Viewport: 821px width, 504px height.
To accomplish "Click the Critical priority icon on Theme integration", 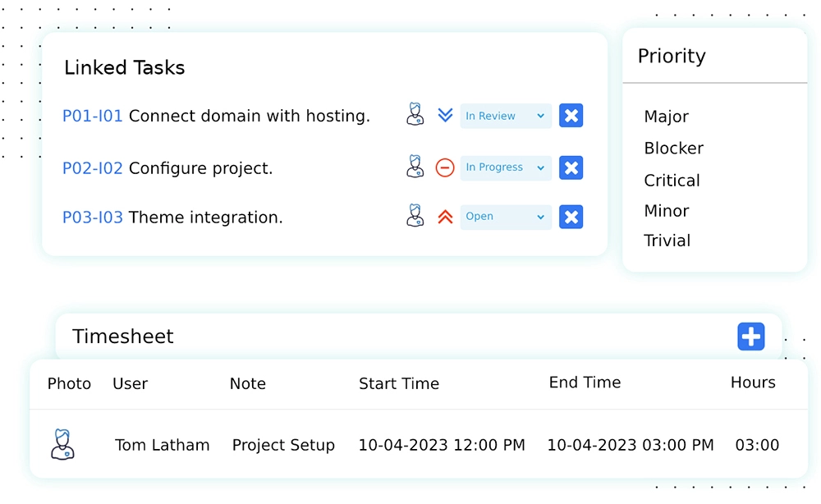I will coord(444,217).
